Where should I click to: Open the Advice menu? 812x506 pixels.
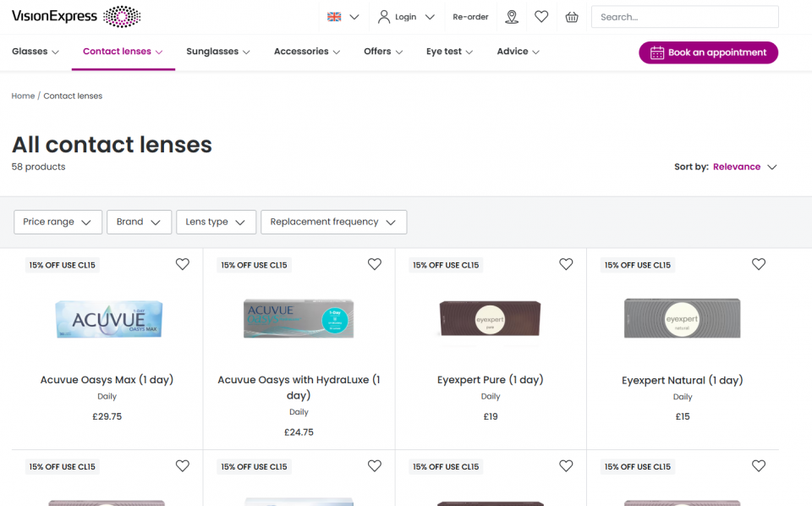(518, 52)
